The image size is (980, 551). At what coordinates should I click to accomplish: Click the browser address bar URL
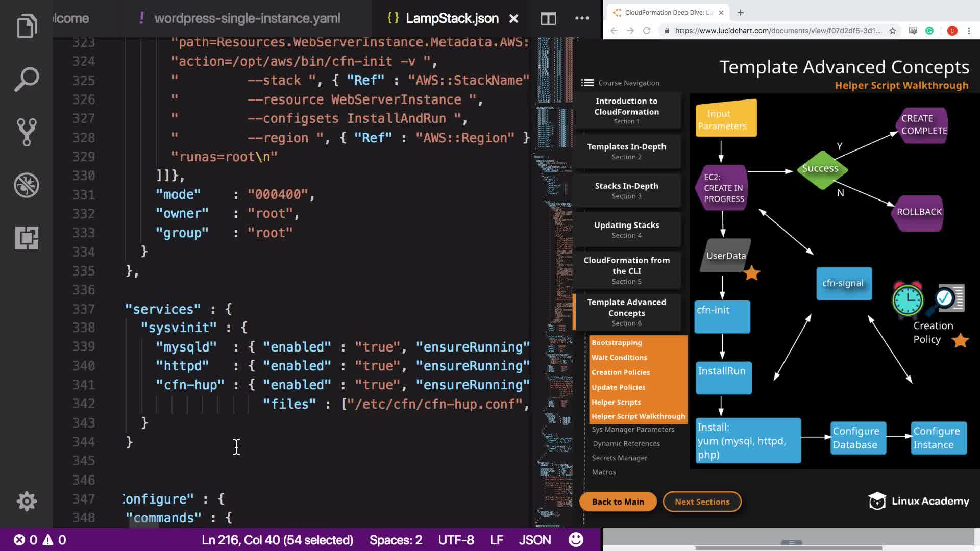(x=777, y=31)
